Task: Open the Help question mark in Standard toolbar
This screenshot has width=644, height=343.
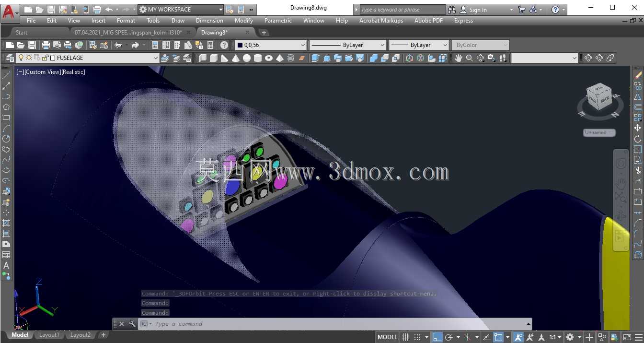Action: click(x=224, y=45)
